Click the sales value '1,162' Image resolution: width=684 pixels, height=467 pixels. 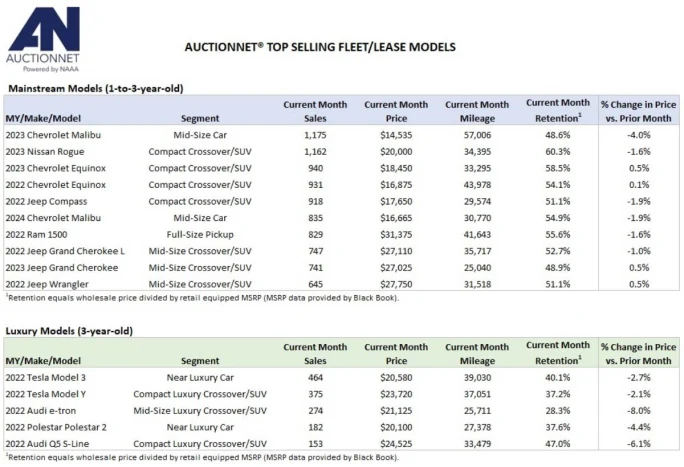coord(315,152)
